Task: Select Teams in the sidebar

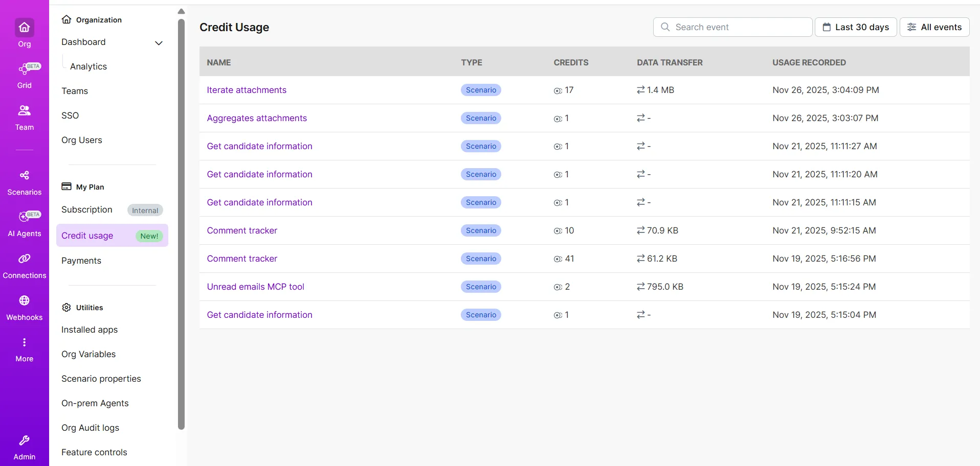Action: [75, 91]
